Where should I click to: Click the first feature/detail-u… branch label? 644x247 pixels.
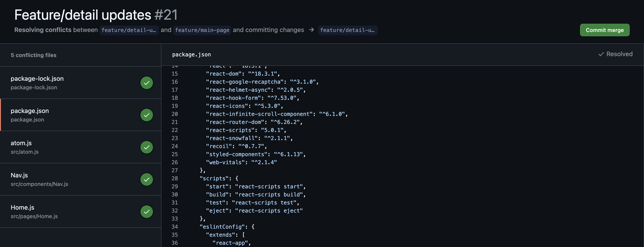(129, 30)
